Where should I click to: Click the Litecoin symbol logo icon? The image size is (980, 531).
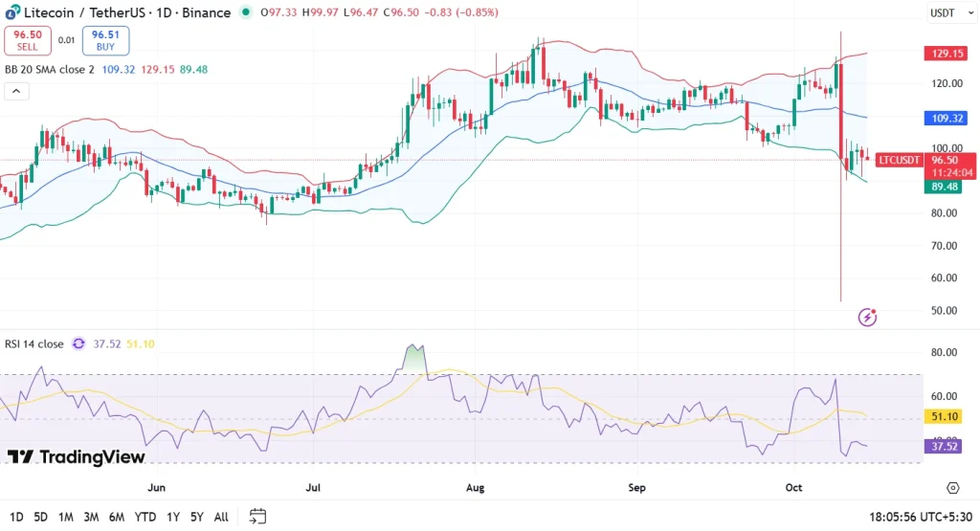11,12
